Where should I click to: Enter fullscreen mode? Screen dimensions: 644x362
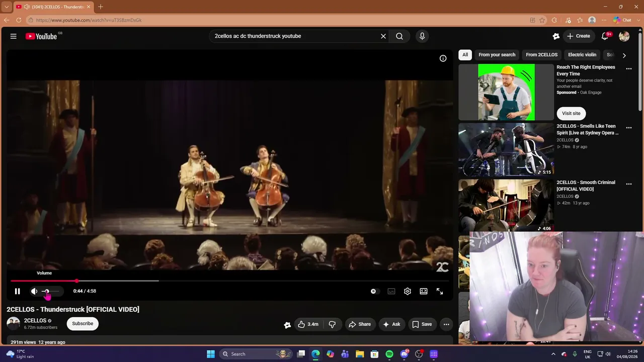click(x=440, y=291)
